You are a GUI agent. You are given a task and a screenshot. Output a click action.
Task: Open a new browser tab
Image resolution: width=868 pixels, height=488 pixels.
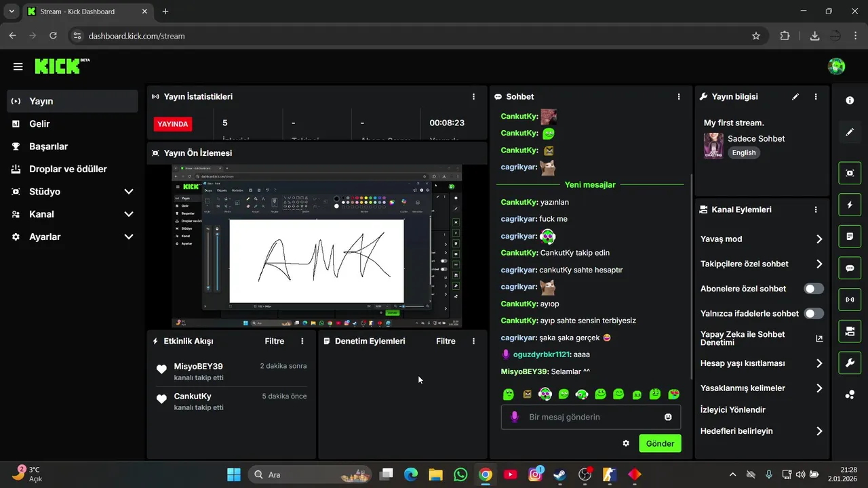[165, 12]
